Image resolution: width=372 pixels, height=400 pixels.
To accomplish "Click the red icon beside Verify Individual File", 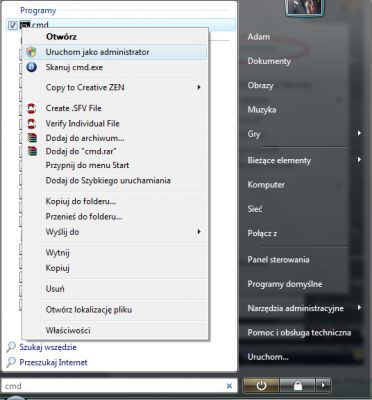I will tap(31, 124).
